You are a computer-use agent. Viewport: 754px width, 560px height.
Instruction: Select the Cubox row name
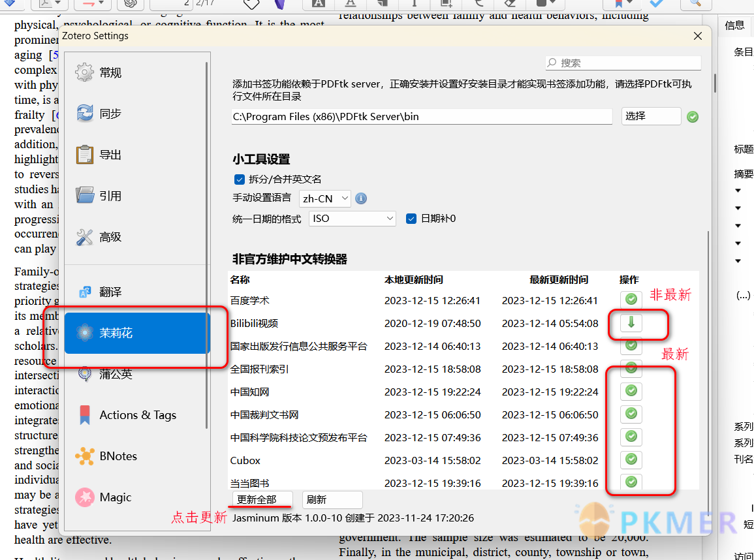245,461
